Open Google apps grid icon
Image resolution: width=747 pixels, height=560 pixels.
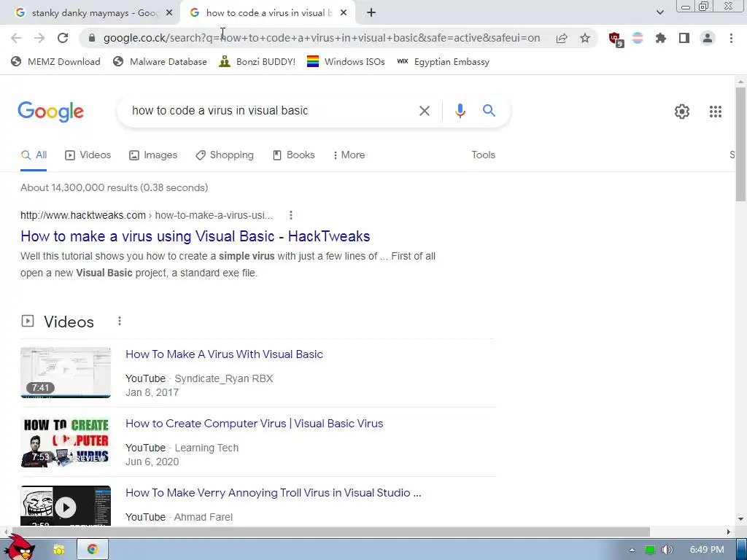point(715,112)
